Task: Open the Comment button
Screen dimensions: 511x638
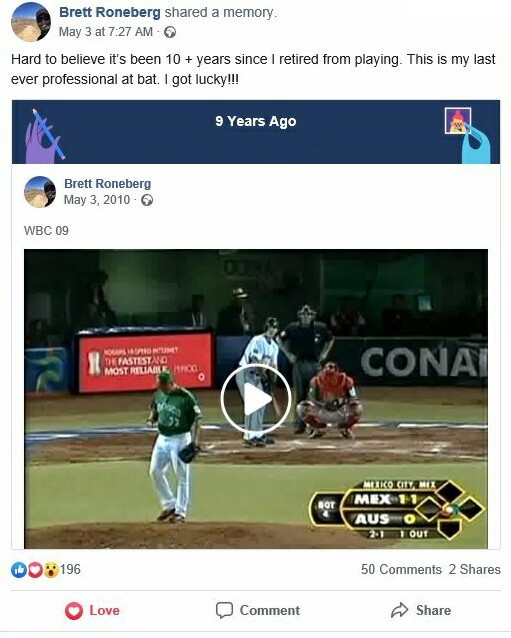Action: pos(258,610)
